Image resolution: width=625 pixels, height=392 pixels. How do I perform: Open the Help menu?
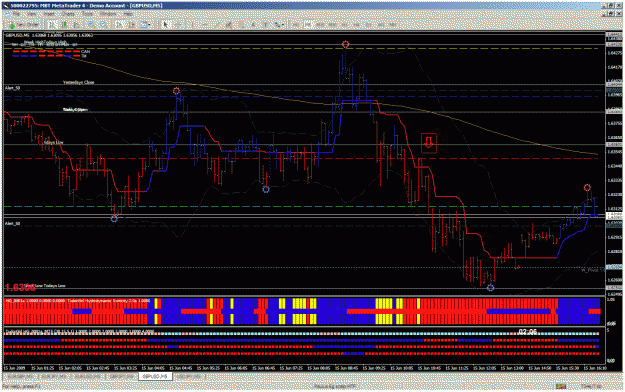(x=128, y=14)
